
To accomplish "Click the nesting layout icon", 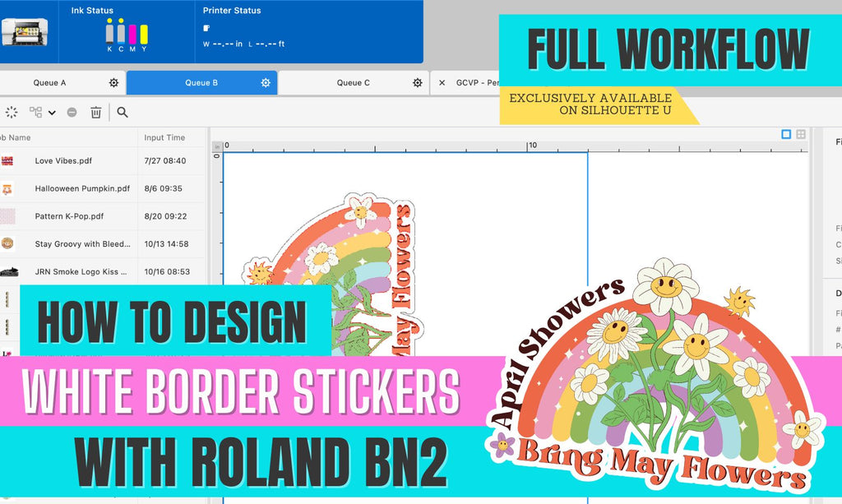I will pyautogui.click(x=36, y=112).
